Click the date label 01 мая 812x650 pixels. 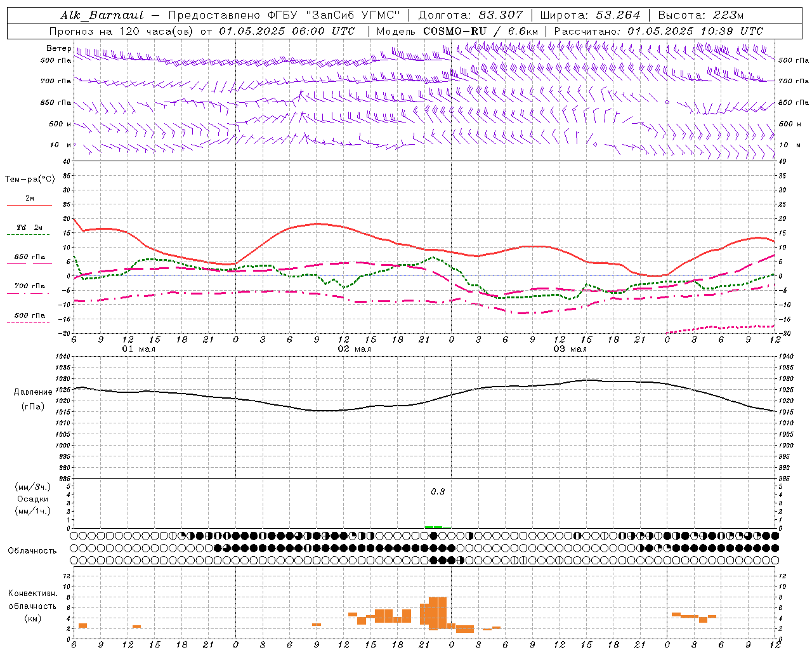click(x=139, y=349)
